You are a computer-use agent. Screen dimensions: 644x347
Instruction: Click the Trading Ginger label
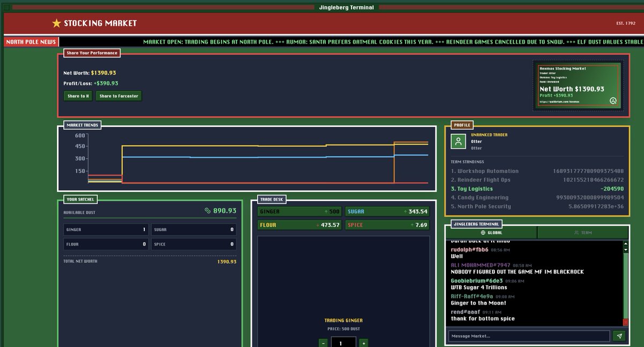343,321
